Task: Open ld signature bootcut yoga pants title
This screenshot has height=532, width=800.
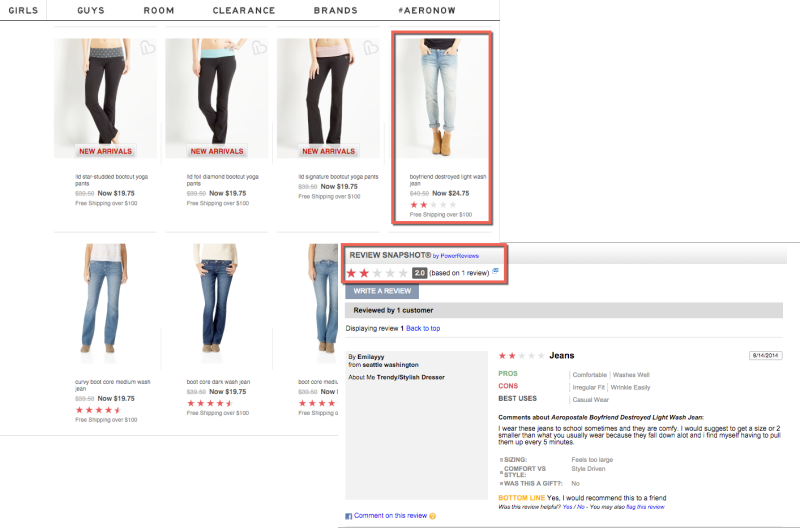Action: pos(338,176)
